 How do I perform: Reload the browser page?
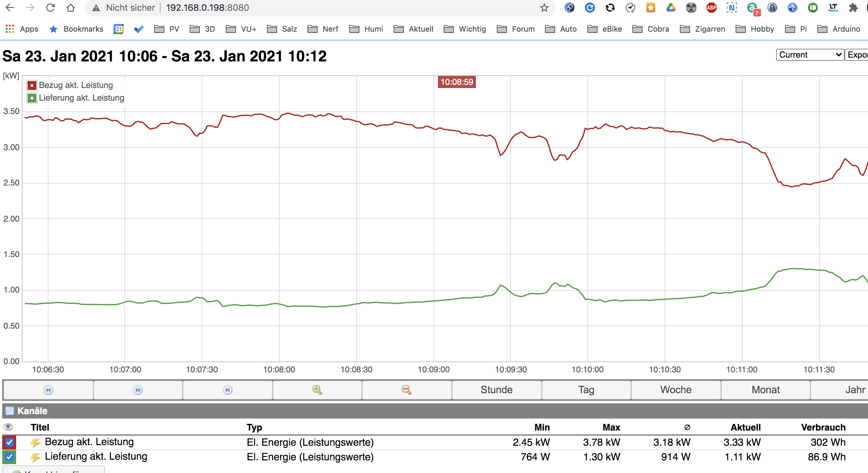(51, 7)
